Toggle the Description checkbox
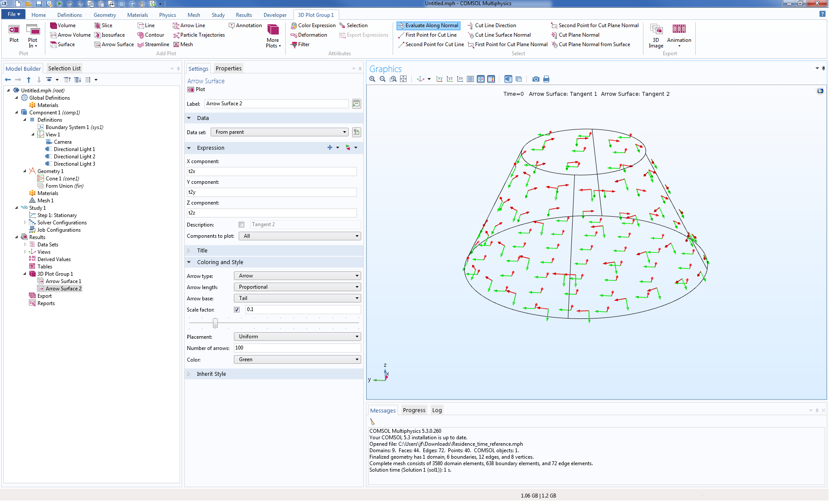This screenshot has height=504, width=832. [242, 225]
